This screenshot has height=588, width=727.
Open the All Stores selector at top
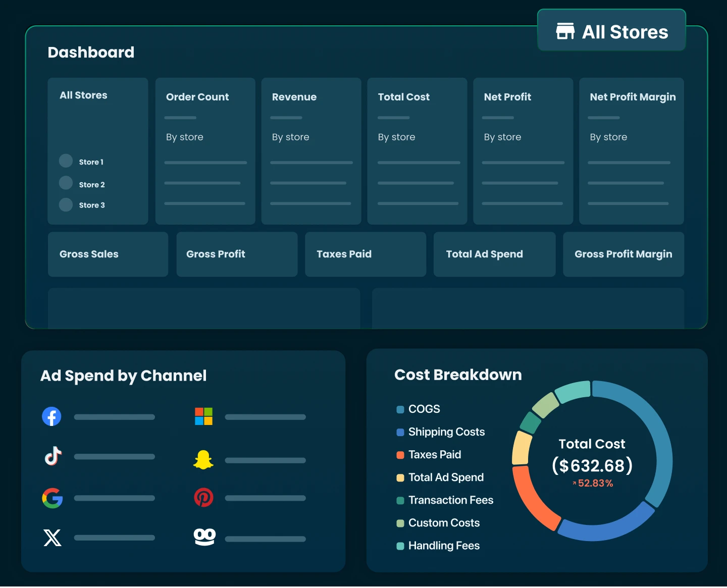click(x=611, y=31)
